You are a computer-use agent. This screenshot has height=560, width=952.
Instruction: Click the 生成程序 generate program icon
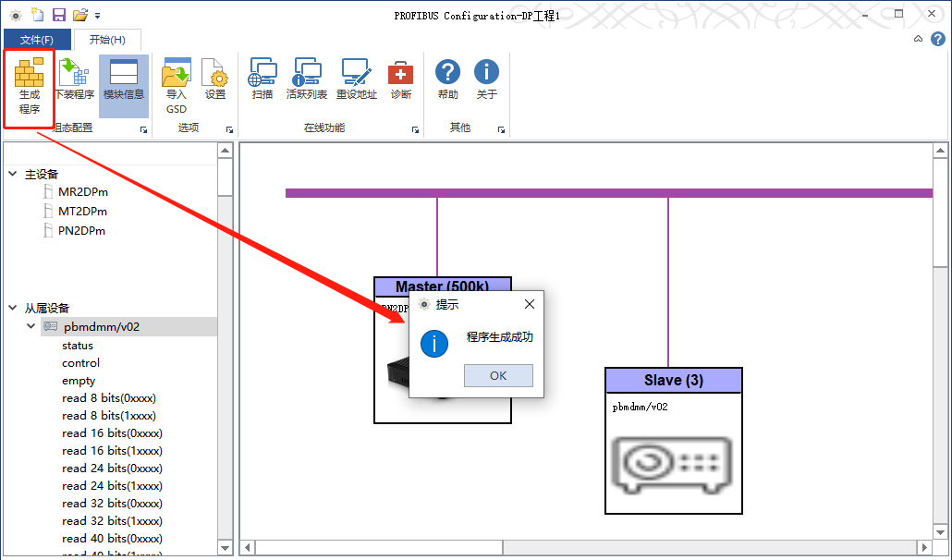click(30, 86)
